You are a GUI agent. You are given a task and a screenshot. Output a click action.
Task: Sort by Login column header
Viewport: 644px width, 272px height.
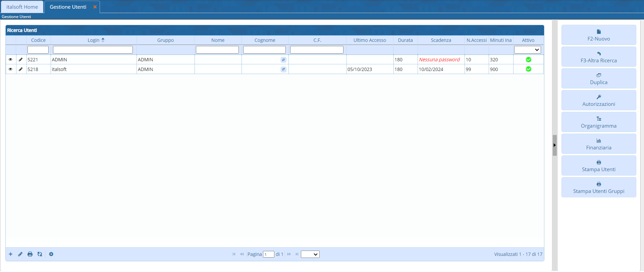[x=94, y=40]
